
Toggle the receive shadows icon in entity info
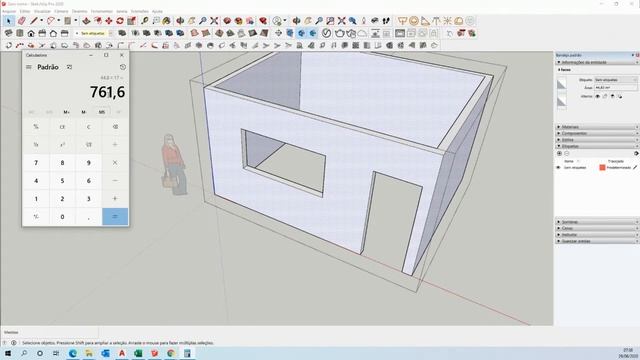[x=612, y=96]
